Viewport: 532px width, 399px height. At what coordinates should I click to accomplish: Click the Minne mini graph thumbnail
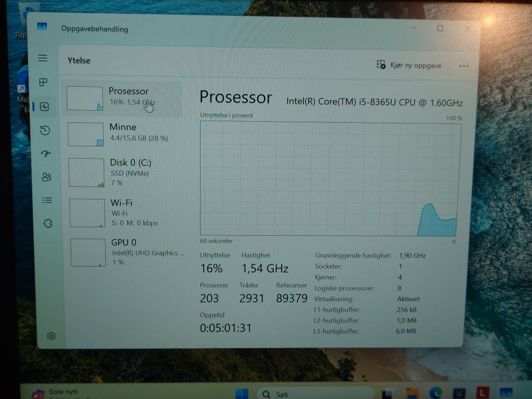click(86, 134)
